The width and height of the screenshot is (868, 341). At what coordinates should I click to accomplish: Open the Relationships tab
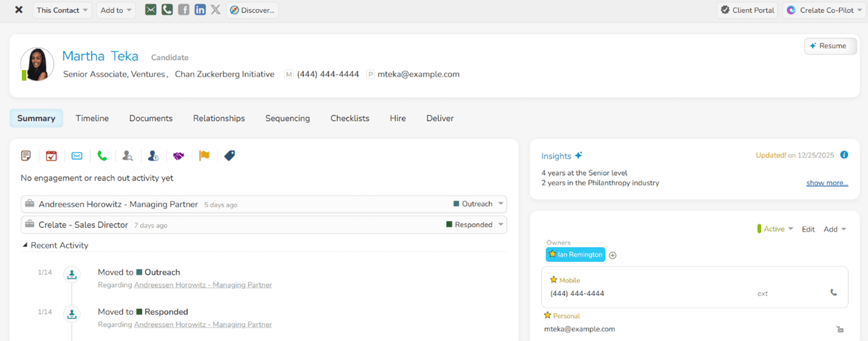[219, 118]
